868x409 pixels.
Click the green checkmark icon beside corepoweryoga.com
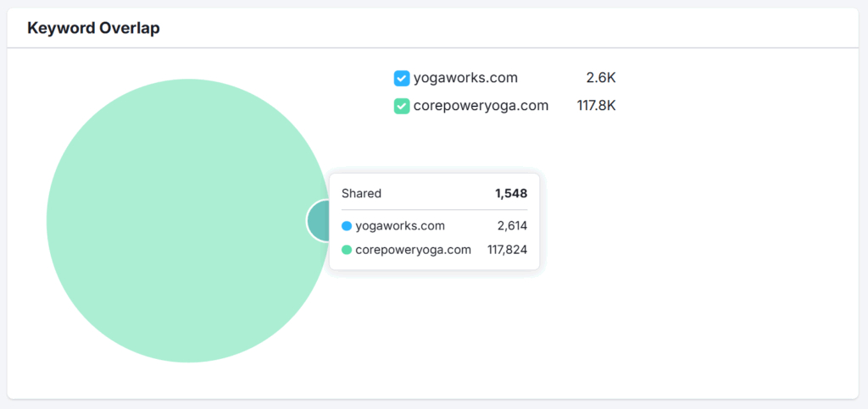[x=402, y=106]
